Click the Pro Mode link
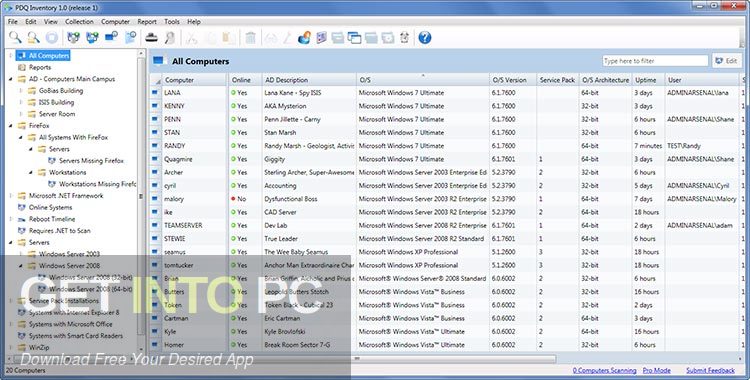This screenshot has height=380, width=750. point(656,370)
